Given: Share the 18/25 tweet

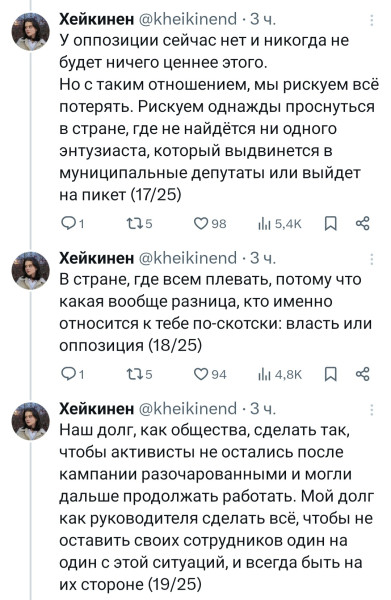Looking at the screenshot, I should [363, 374].
